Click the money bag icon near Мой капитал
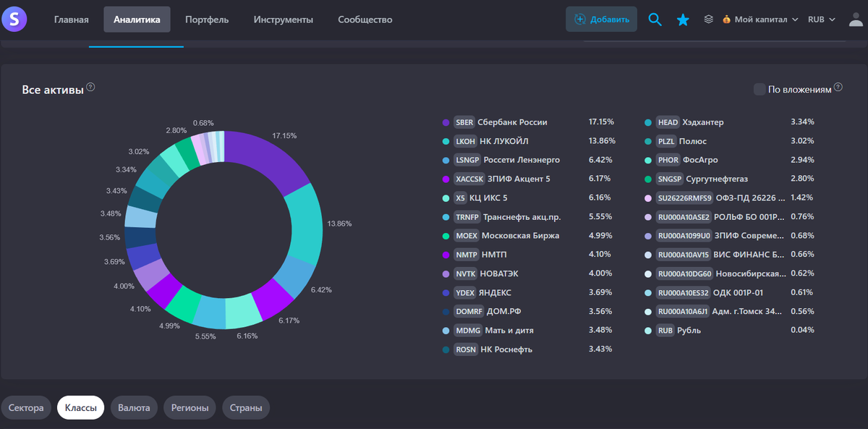Viewport: 868px width, 429px height. coord(726,20)
